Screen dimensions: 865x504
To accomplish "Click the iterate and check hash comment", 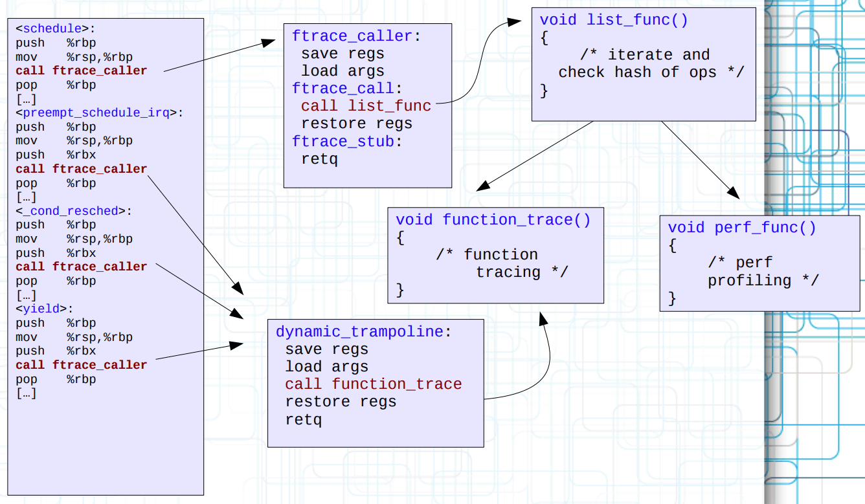I will click(x=651, y=63).
